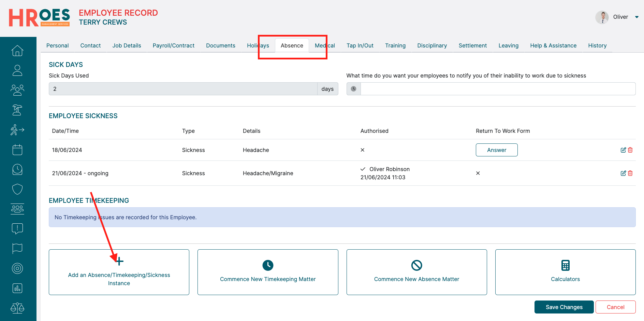Delete the 21/06/2024 ongoing sickness record
This screenshot has width=644, height=321.
(630, 173)
